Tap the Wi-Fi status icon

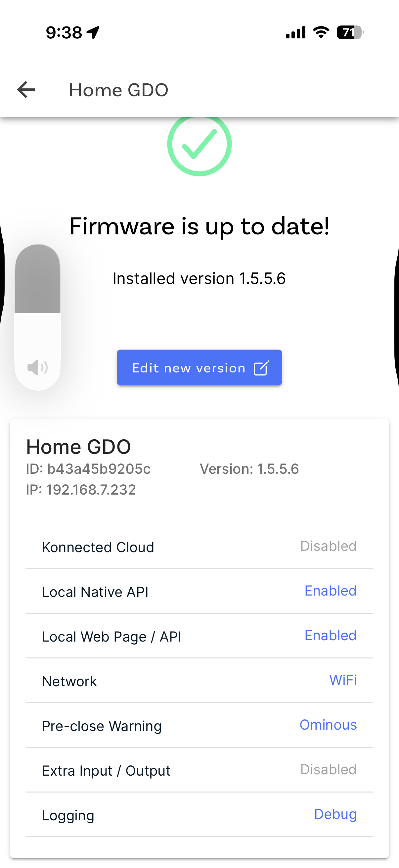point(321,32)
